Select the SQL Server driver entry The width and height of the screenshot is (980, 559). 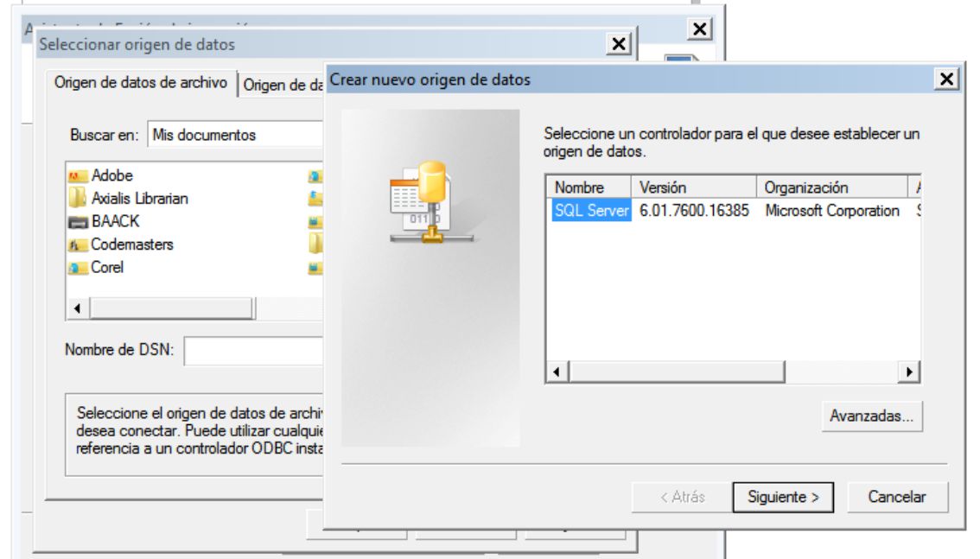[591, 211]
